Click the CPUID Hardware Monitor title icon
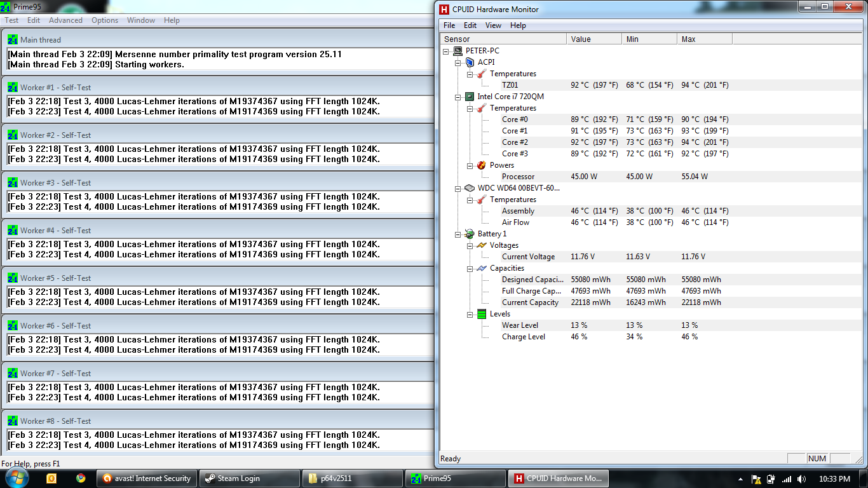 click(445, 10)
